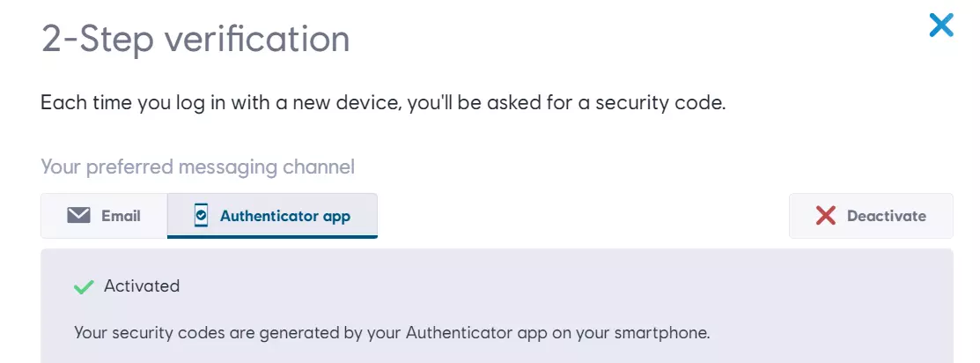
Task: Close the 2-Step verification dialog
Action: pos(941,26)
